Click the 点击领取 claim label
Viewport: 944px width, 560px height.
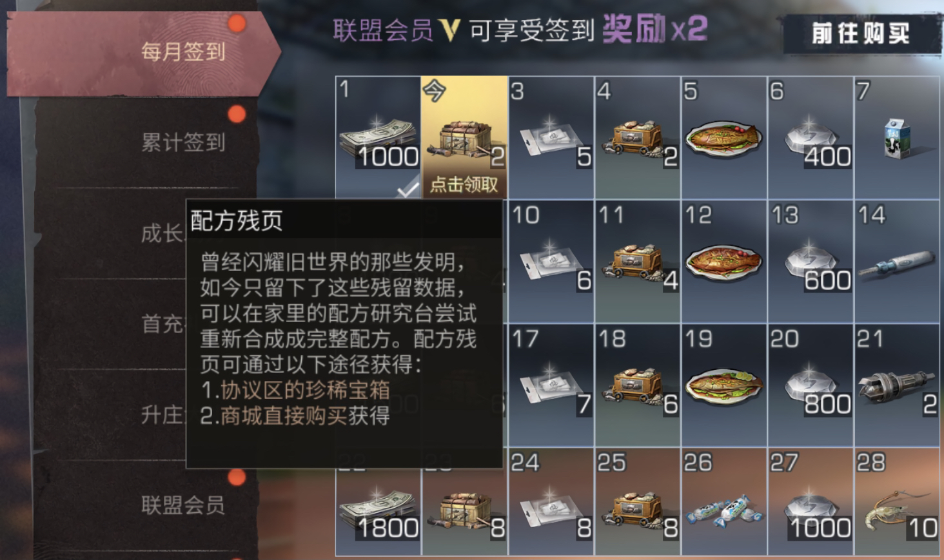click(464, 186)
